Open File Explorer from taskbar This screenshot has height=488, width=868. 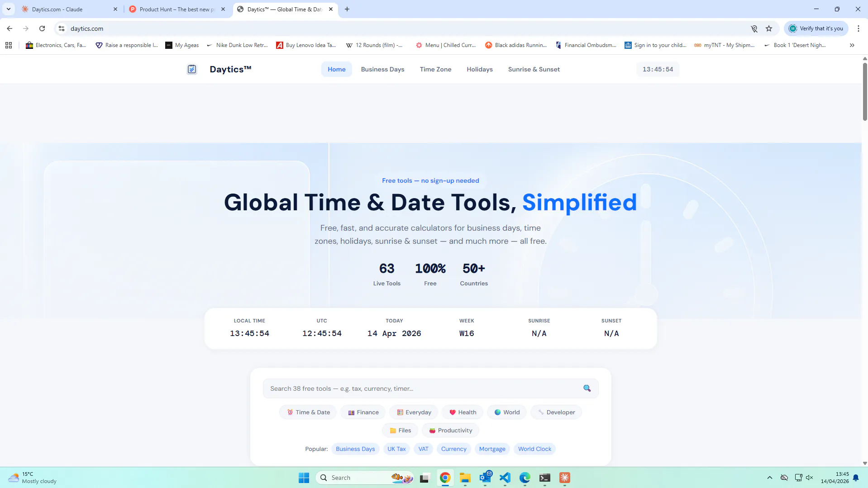pyautogui.click(x=465, y=478)
